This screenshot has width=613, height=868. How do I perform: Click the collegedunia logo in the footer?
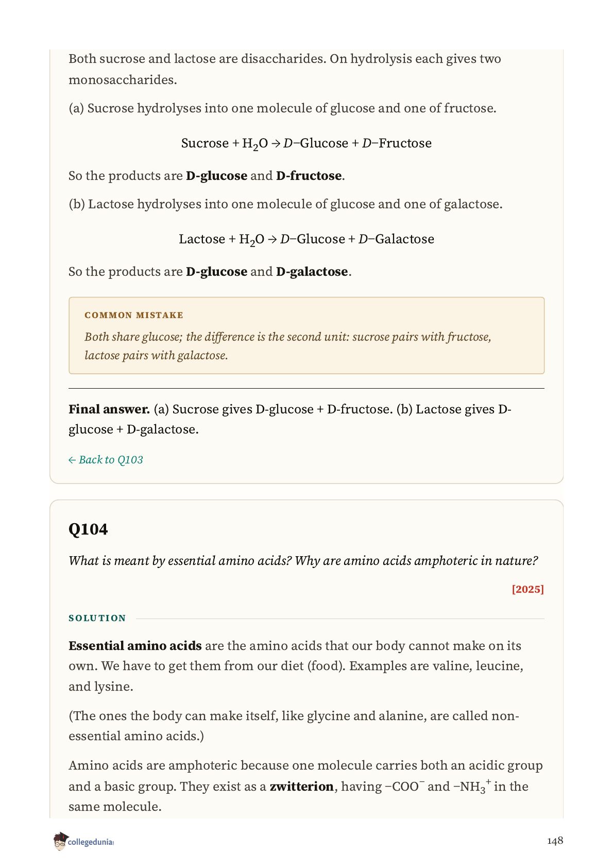[83, 841]
